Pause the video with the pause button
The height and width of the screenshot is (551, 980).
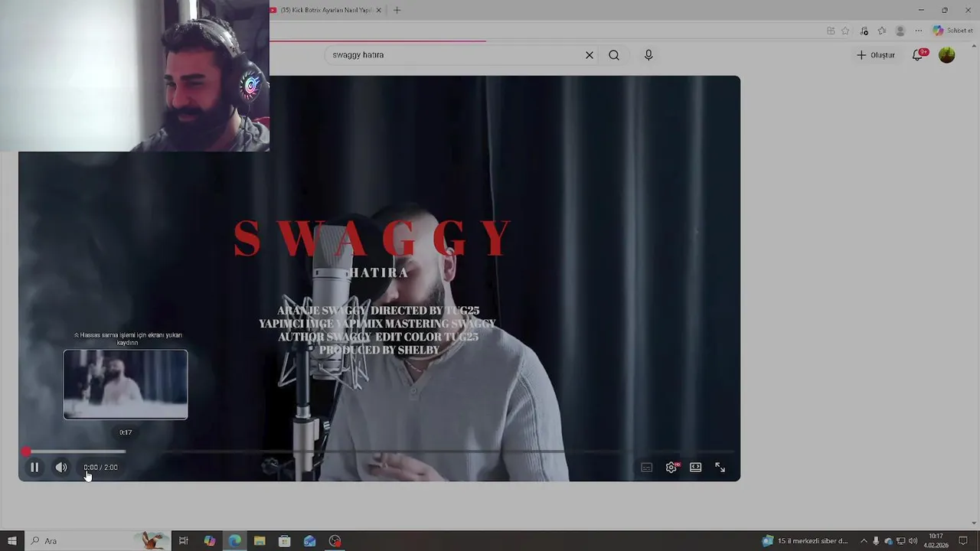(34, 468)
